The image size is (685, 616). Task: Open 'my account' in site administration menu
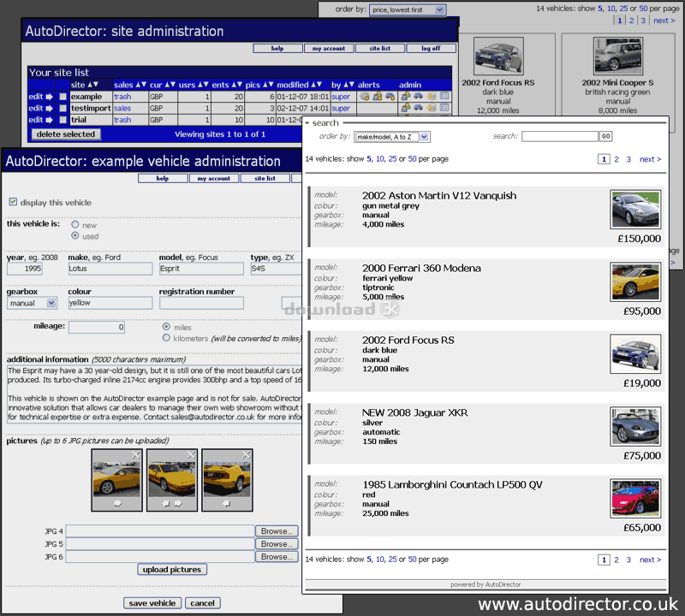[329, 49]
